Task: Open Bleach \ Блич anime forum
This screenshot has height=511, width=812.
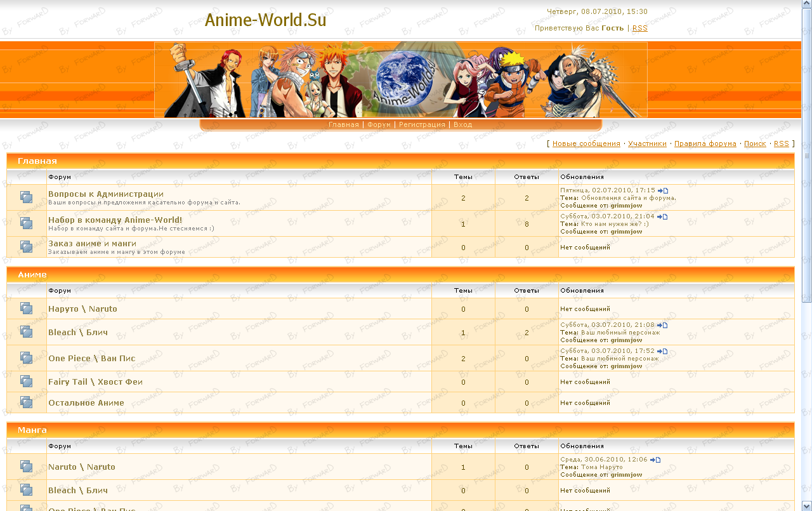Action: 78,333
